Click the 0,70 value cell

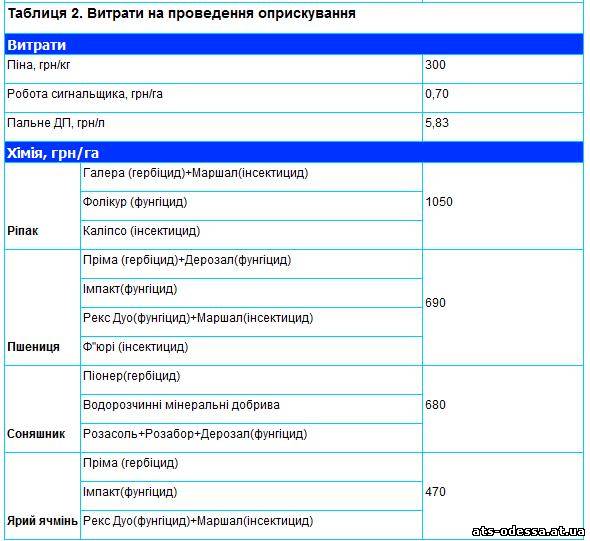click(503, 98)
